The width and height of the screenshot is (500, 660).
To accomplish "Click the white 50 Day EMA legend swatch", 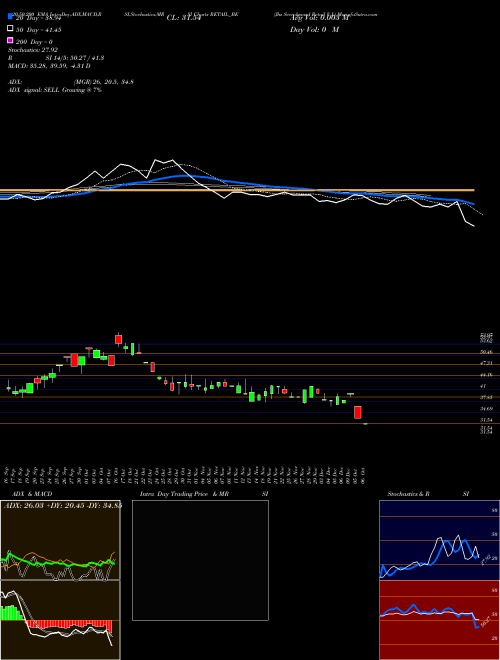I will 10,29.
